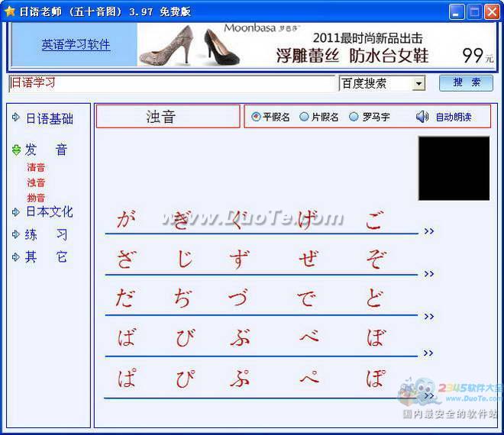The width and height of the screenshot is (504, 435).
Task: Select the 平假名 radio button
Action: click(x=256, y=117)
